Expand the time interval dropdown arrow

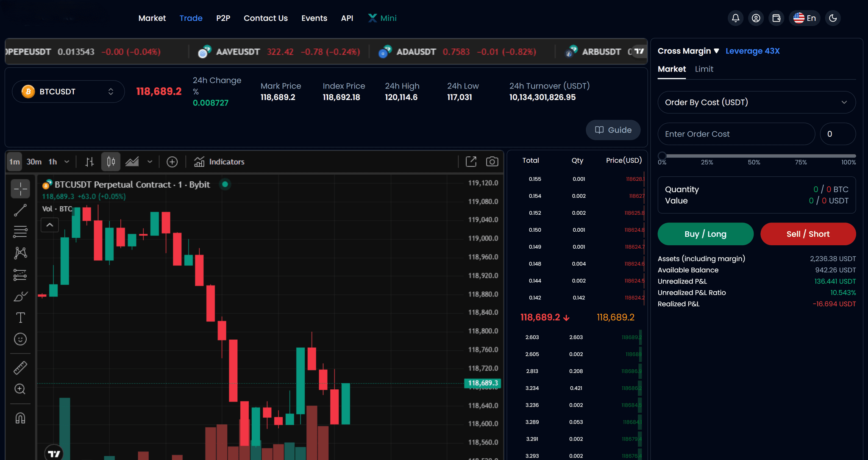click(x=67, y=162)
